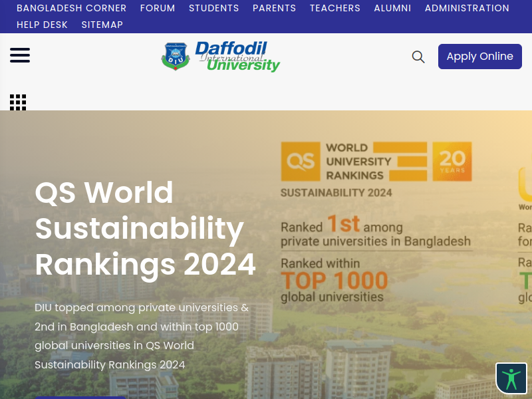Click the SUSTAINABILITY 2024 label

coord(336,193)
